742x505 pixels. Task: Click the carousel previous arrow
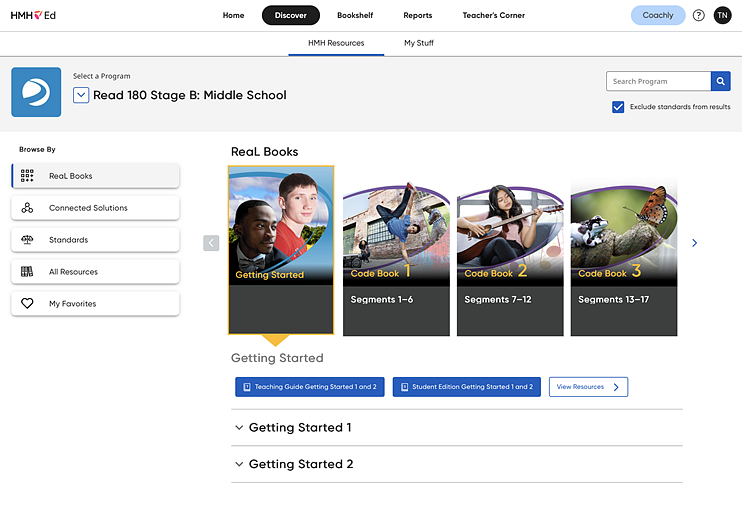coord(211,243)
